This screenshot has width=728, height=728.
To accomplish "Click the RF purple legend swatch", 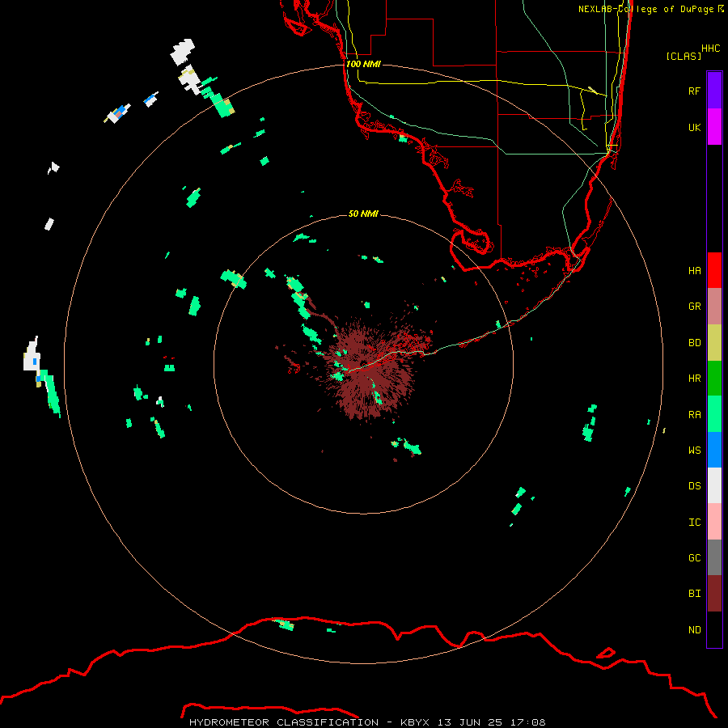I will pyautogui.click(x=714, y=91).
